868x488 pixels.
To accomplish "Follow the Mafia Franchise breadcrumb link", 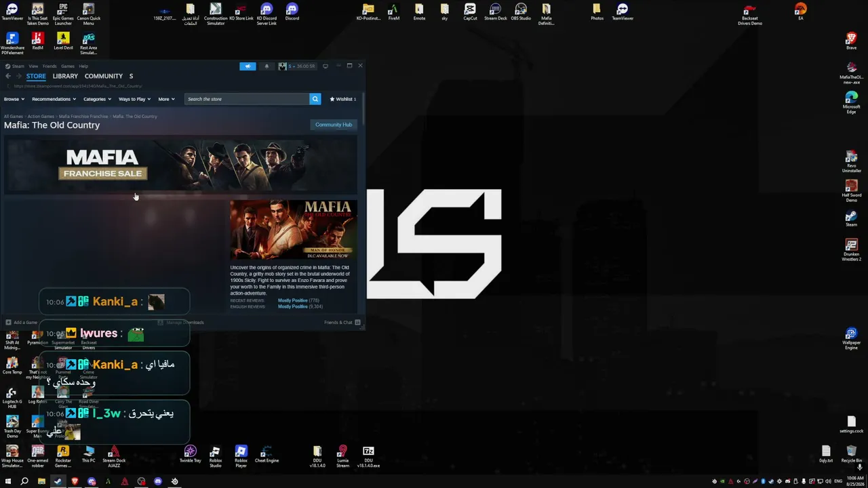I will 83,117.
